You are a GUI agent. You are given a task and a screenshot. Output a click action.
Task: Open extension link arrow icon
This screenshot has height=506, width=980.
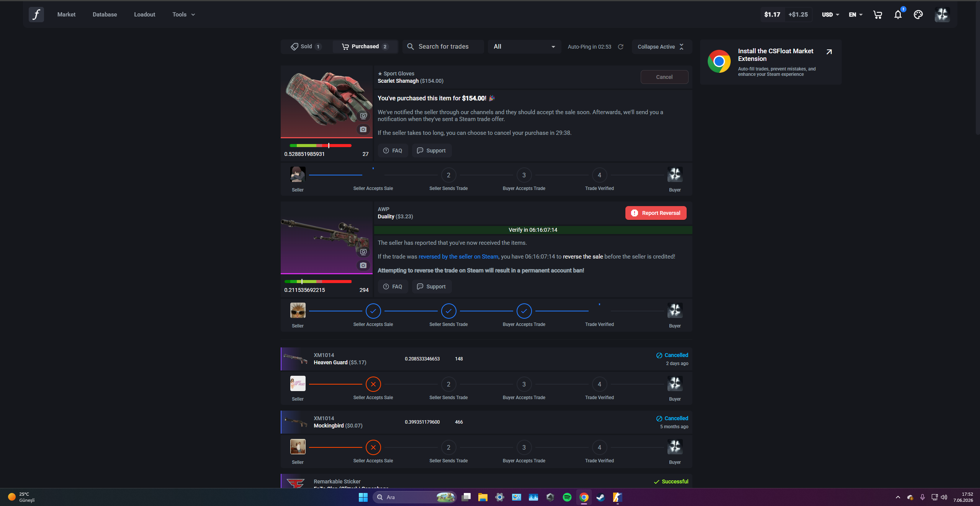pos(829,52)
